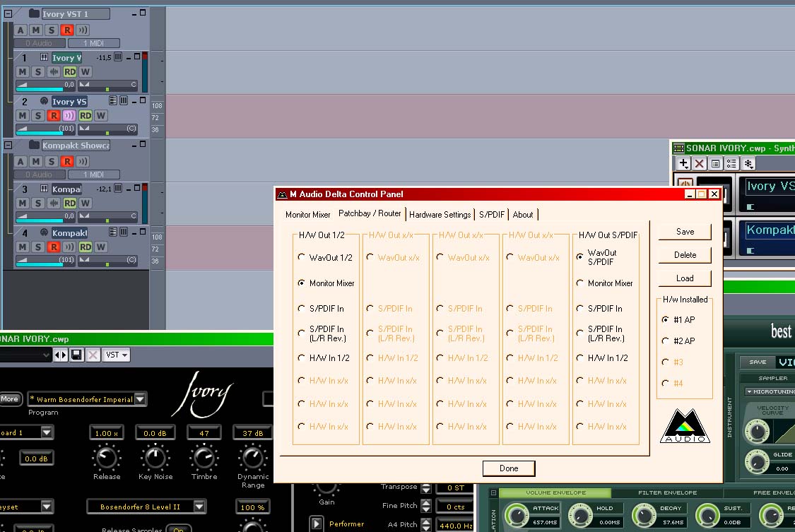Toggle read automation RD on track 1
Image resolution: width=795 pixels, height=532 pixels.
(x=70, y=72)
